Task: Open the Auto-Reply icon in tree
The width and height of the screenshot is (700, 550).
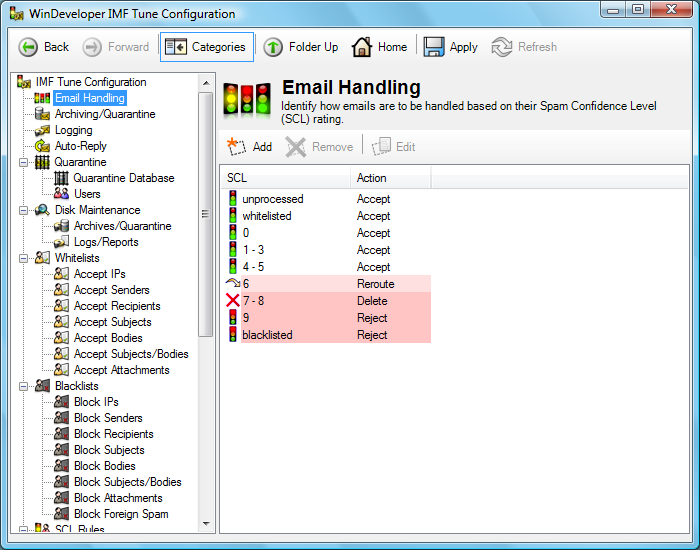Action: (42, 146)
